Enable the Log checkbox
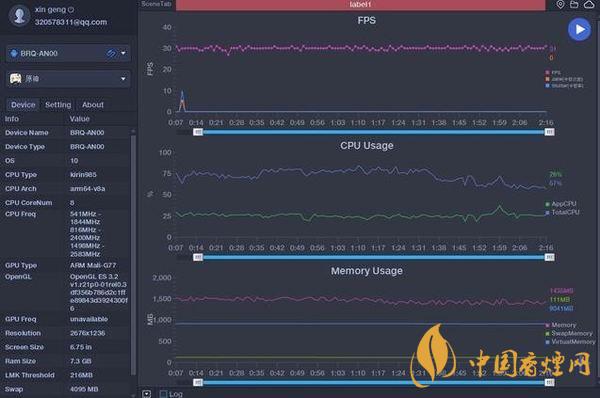600x398 pixels. pyautogui.click(x=163, y=394)
